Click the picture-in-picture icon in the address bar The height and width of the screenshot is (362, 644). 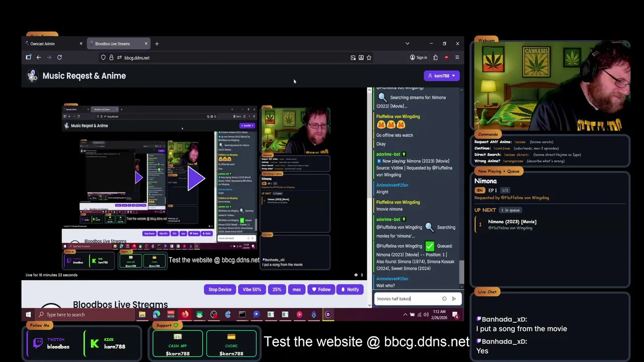click(353, 57)
